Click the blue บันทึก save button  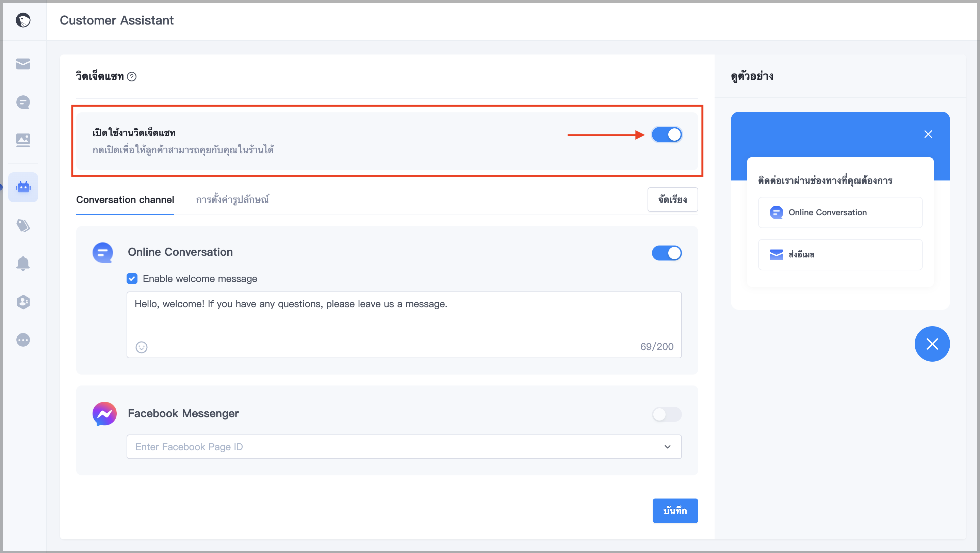pyautogui.click(x=675, y=510)
